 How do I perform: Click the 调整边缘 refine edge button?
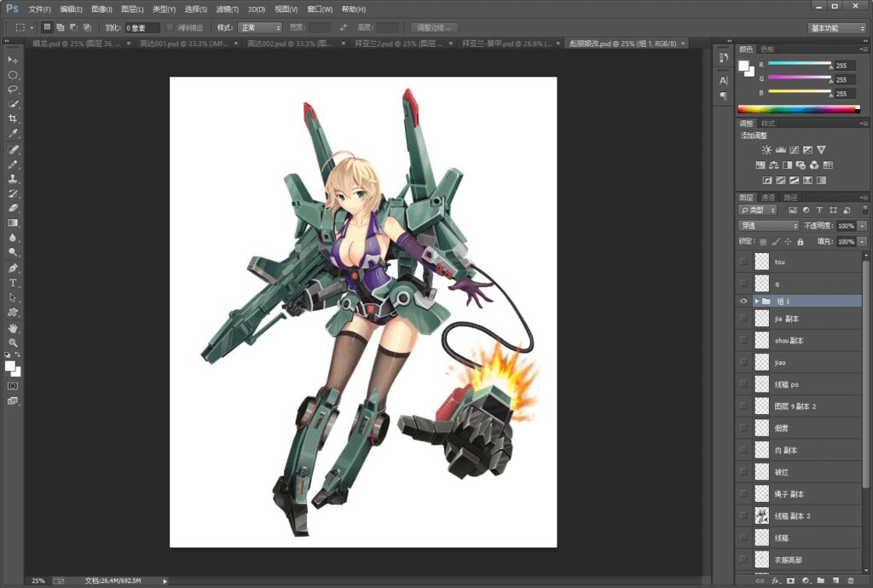click(x=434, y=27)
